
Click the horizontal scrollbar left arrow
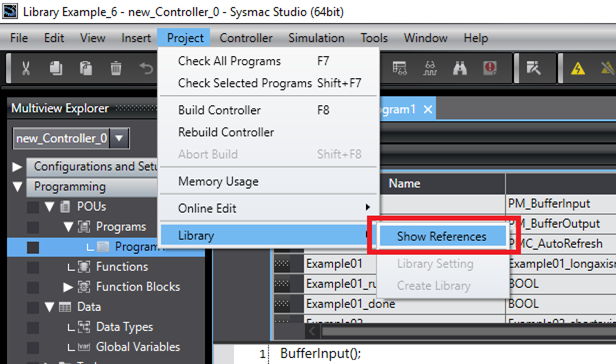click(312, 332)
